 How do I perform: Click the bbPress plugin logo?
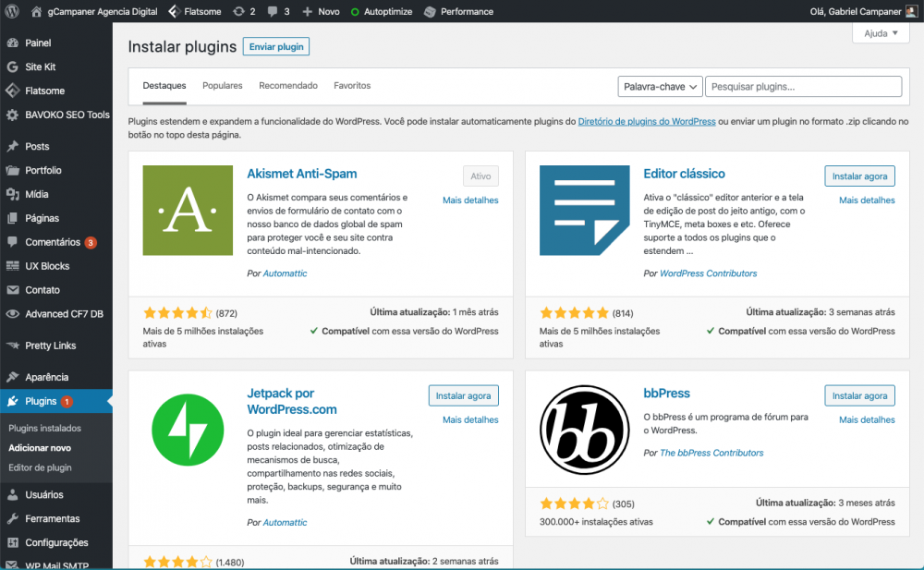point(584,431)
